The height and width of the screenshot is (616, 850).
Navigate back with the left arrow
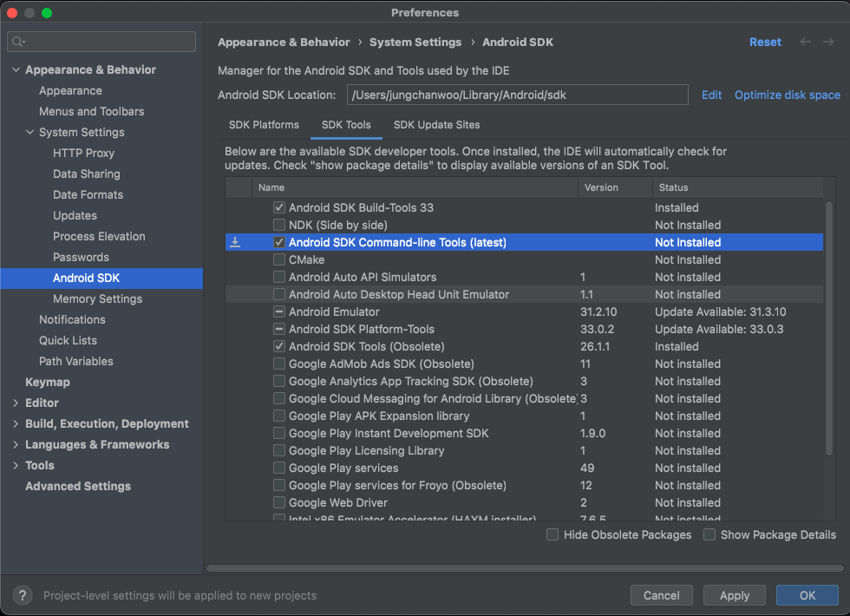[805, 42]
